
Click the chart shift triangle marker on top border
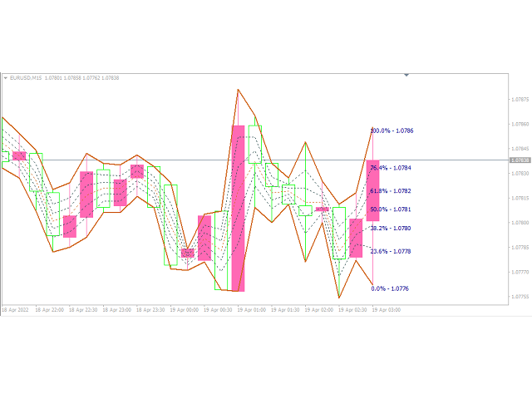[406, 75]
